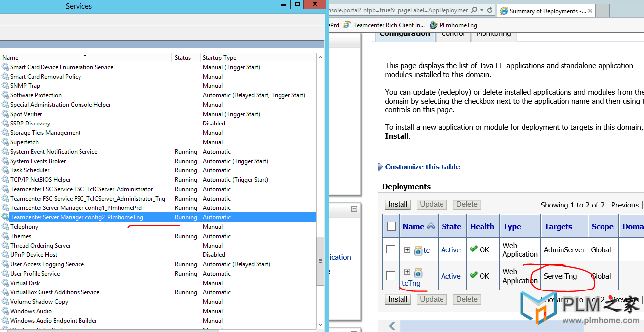Screen dimensions: 644x332
Task: Click gear icon beside SNMP Trap service
Action: [x=5, y=86]
